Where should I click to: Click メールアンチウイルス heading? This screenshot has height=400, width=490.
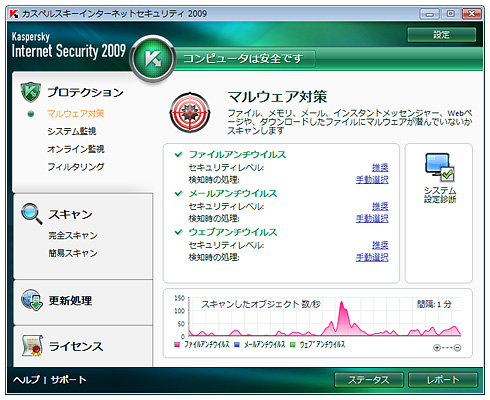pos(233,193)
